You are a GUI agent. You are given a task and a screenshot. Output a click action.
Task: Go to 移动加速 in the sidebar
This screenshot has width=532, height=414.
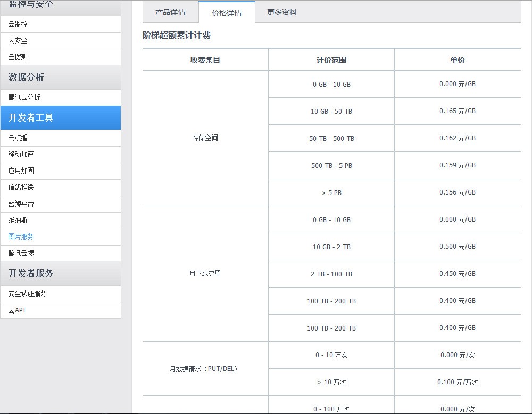pos(61,155)
